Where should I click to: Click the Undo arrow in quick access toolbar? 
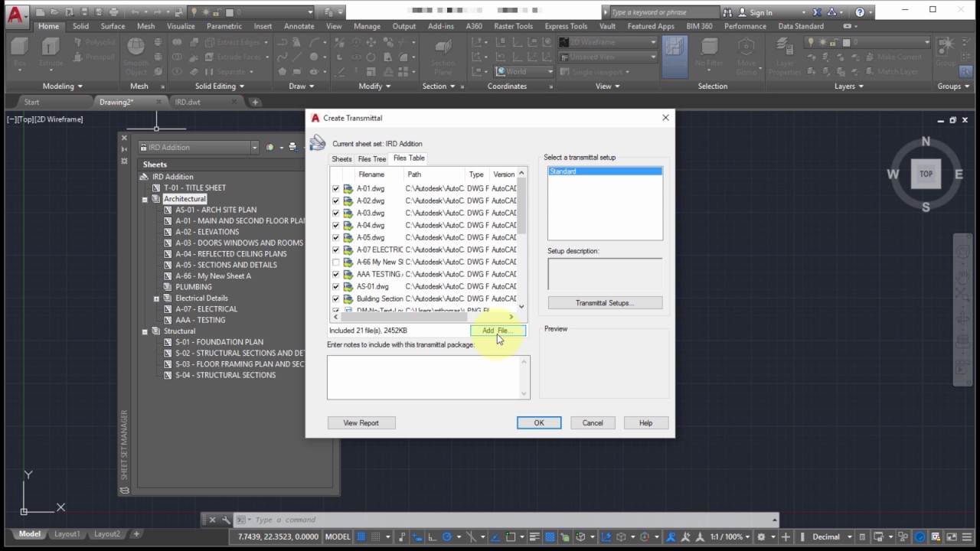(x=135, y=12)
